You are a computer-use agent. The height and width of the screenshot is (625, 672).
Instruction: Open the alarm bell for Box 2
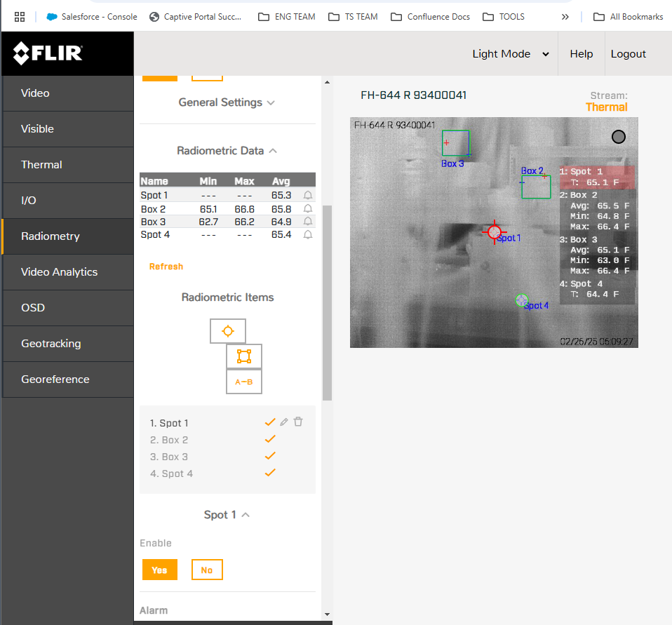point(307,208)
